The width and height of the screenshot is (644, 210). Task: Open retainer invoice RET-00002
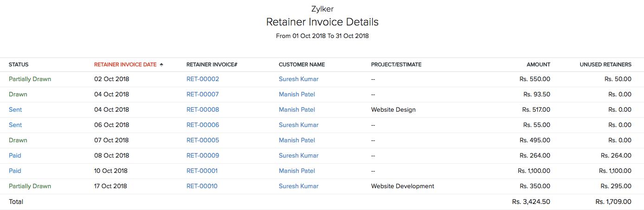203,79
